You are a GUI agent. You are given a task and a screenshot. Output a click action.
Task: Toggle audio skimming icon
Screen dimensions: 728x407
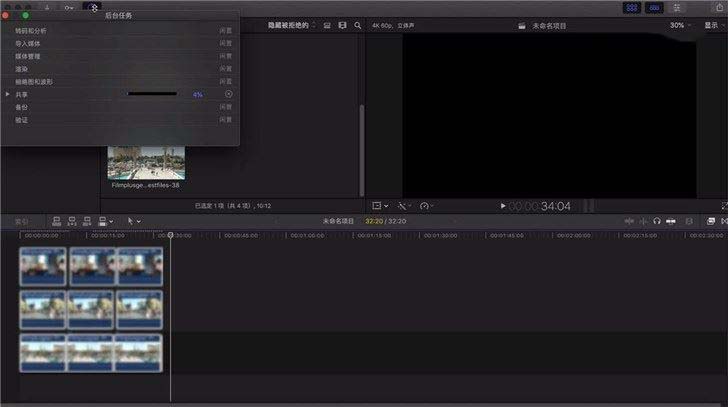click(x=643, y=221)
